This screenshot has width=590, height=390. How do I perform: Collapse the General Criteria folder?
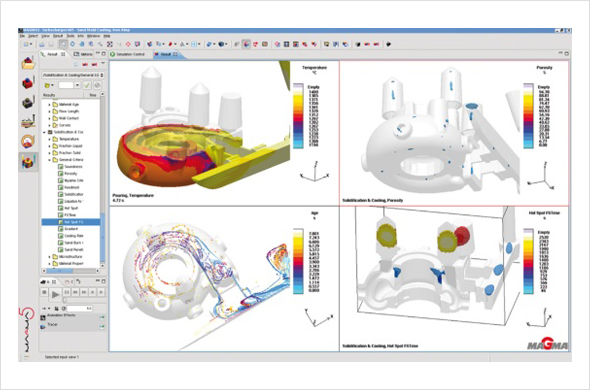click(49, 160)
